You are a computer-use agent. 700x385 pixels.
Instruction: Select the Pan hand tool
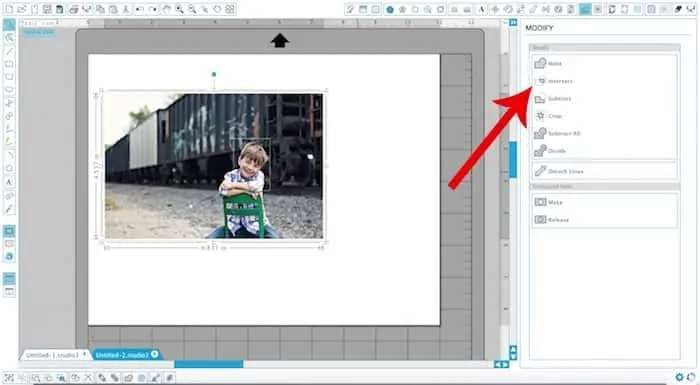166,9
